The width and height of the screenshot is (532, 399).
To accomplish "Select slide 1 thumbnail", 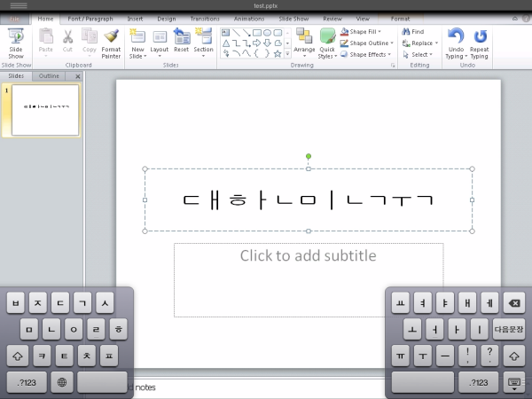I will coord(45,110).
